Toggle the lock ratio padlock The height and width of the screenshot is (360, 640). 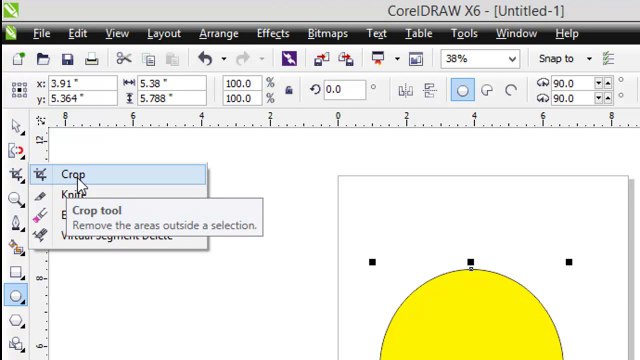(289, 90)
